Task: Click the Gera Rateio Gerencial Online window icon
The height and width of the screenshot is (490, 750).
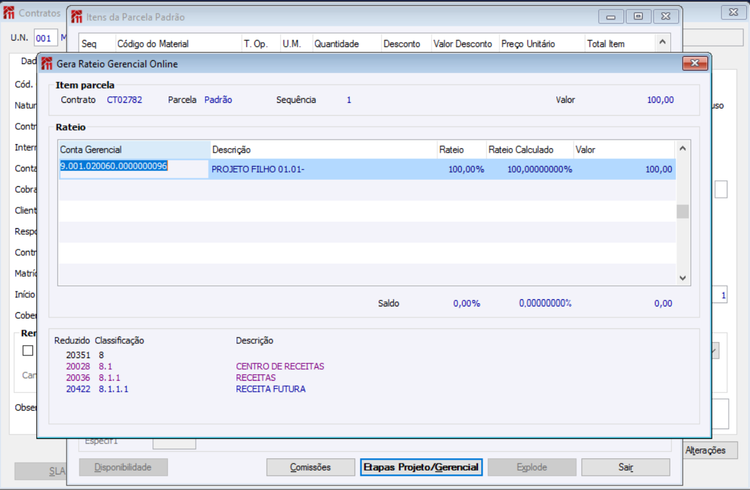Action: pos(46,64)
